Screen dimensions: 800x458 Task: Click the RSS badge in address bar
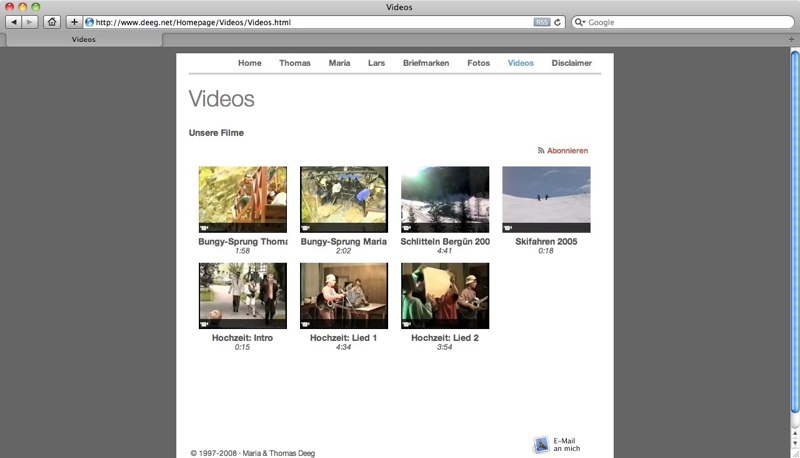tap(541, 22)
